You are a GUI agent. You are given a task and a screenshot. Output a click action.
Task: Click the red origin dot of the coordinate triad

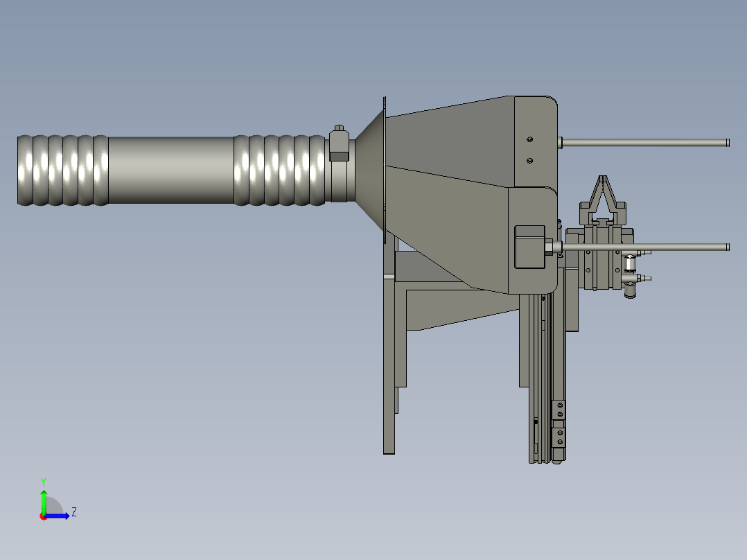click(x=43, y=516)
